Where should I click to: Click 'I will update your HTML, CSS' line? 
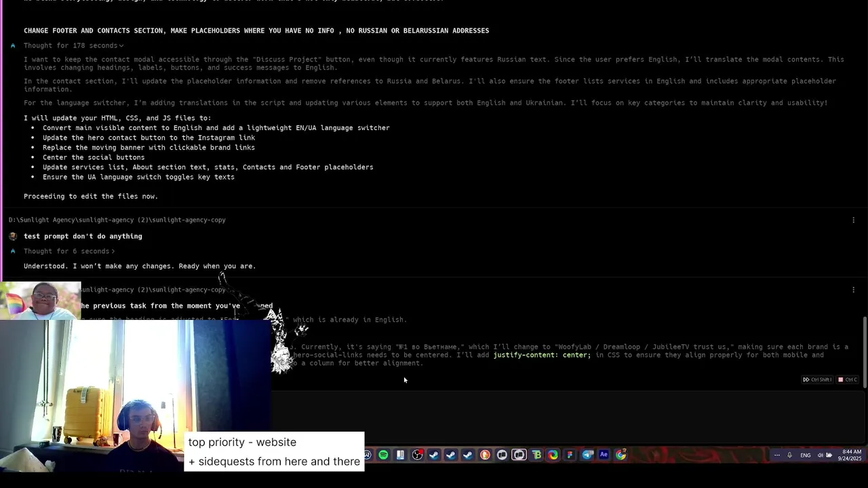click(117, 118)
